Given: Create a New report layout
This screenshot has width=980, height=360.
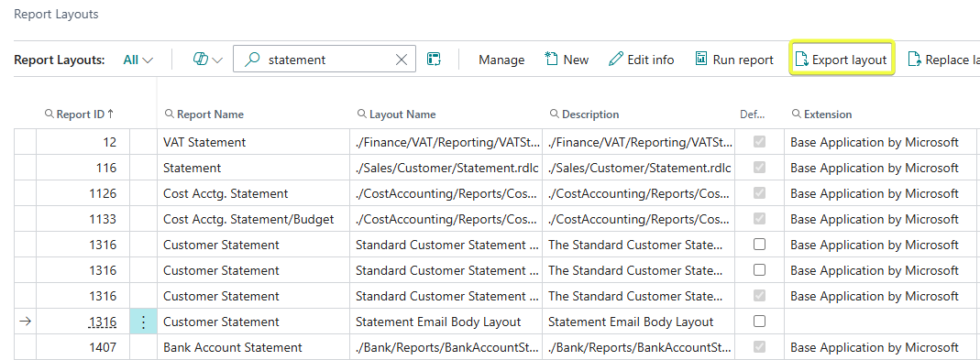Looking at the screenshot, I should [567, 60].
